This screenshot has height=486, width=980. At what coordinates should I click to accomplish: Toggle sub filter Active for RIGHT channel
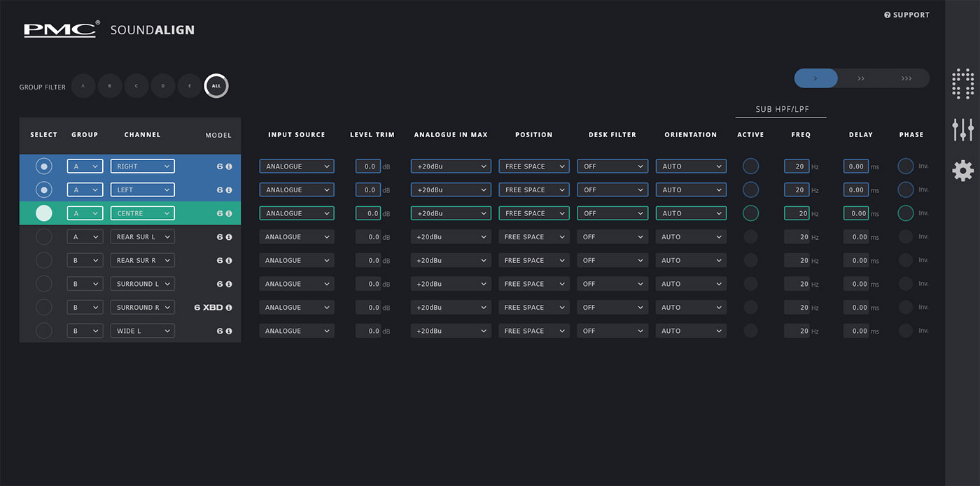coord(750,166)
